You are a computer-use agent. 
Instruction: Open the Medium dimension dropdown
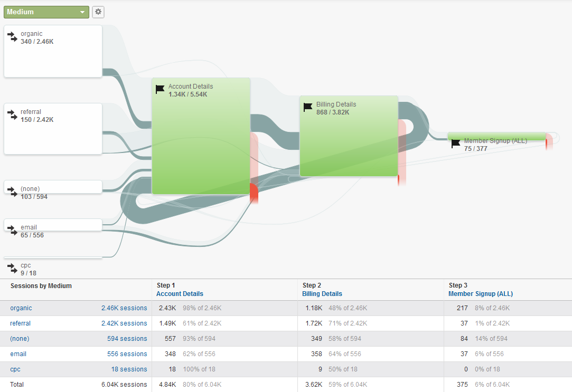(46, 12)
